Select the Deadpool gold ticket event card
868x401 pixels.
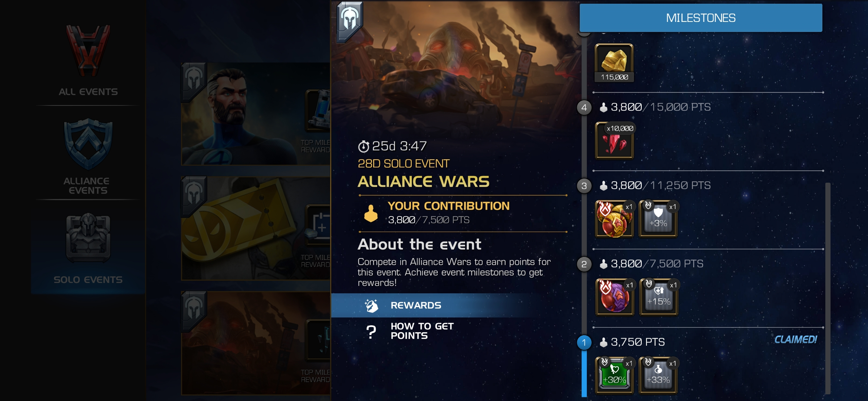[256, 228]
